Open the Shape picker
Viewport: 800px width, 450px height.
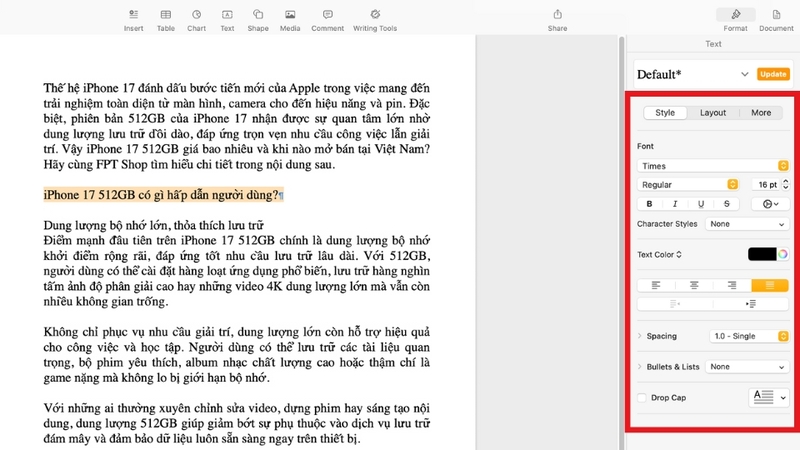pyautogui.click(x=258, y=20)
